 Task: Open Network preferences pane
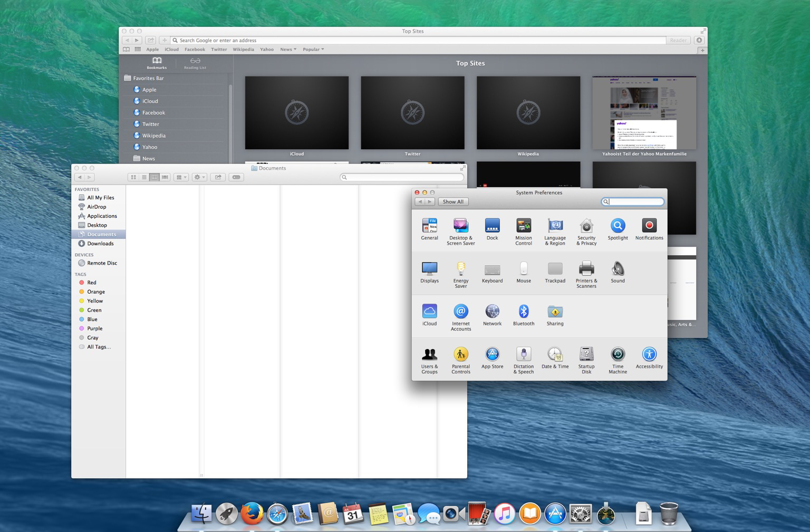click(x=492, y=315)
